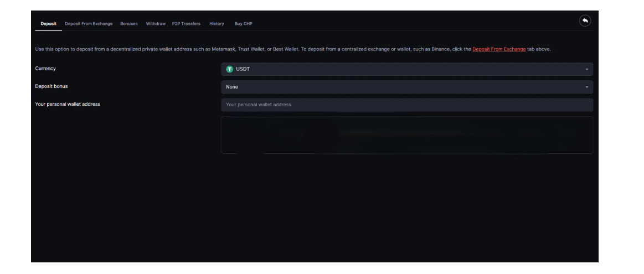Open the Deposit bonus dropdown showing None
This screenshot has height=274, width=644.
[x=406, y=87]
